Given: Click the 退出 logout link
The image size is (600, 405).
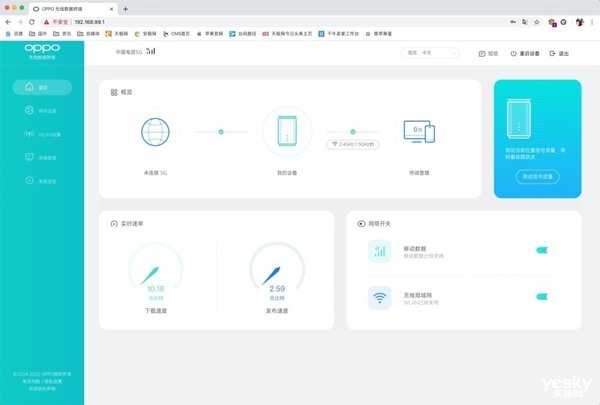Looking at the screenshot, I should click(559, 53).
